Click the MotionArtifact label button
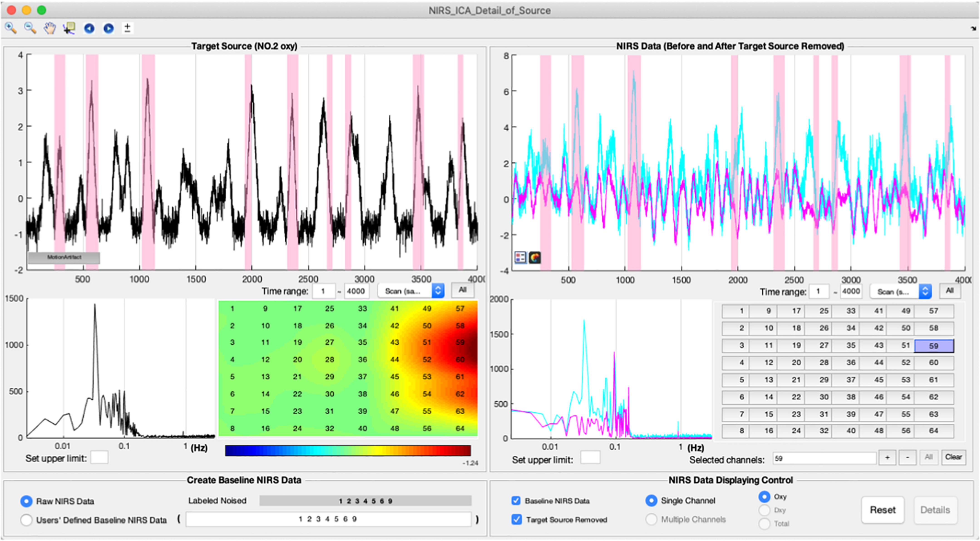The height and width of the screenshot is (541, 980). pyautogui.click(x=64, y=257)
